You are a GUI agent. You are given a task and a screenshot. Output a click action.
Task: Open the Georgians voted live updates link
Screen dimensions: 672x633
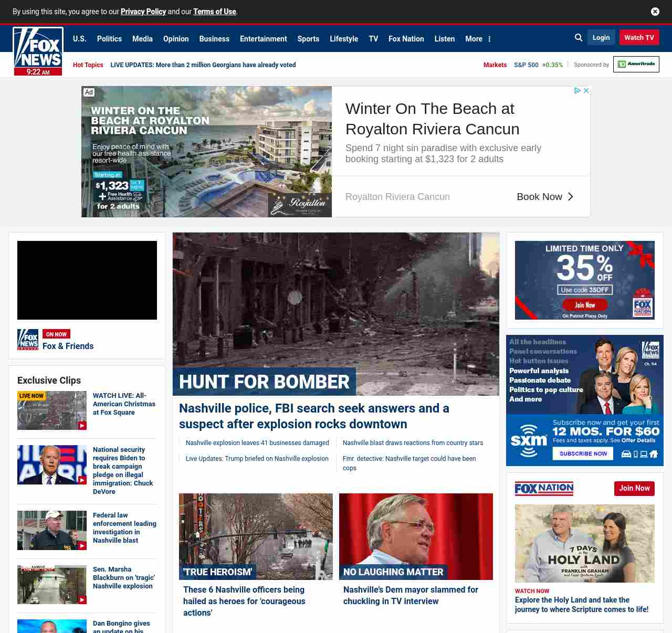click(203, 65)
